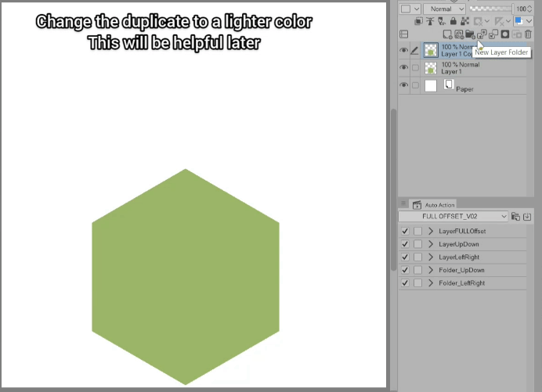Create a New Vector Layer

pos(459,34)
